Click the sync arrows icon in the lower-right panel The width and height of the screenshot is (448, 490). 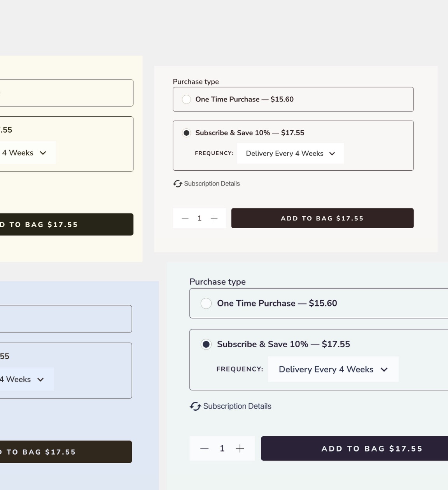pyautogui.click(x=195, y=406)
